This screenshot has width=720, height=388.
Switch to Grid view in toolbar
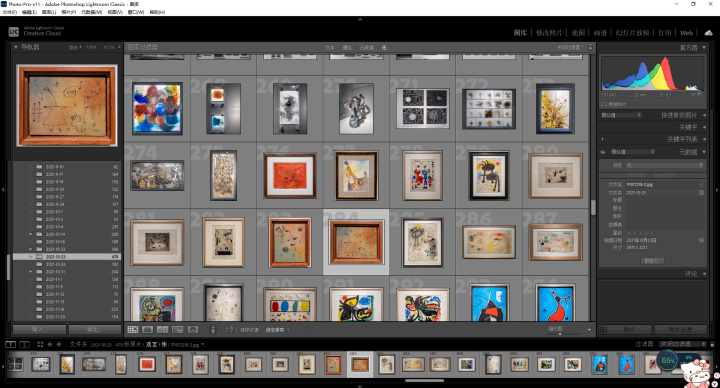coord(133,330)
